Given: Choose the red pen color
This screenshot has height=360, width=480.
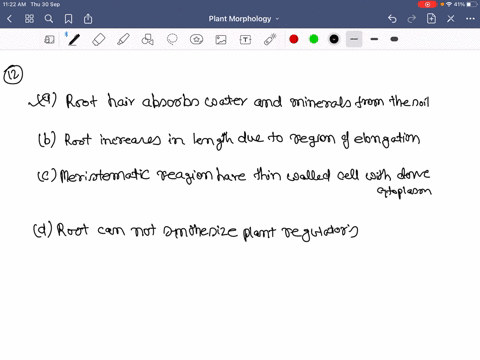Looking at the screenshot, I should 294,39.
